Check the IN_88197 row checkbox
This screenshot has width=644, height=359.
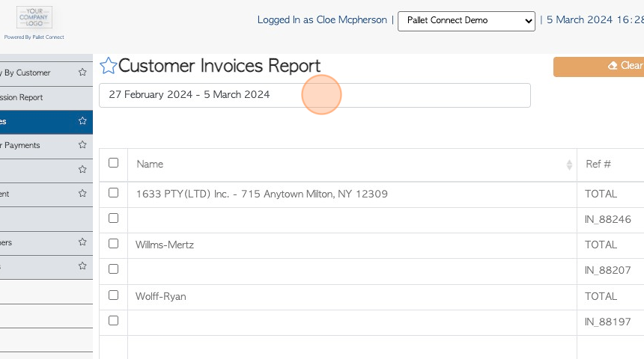coord(113,321)
